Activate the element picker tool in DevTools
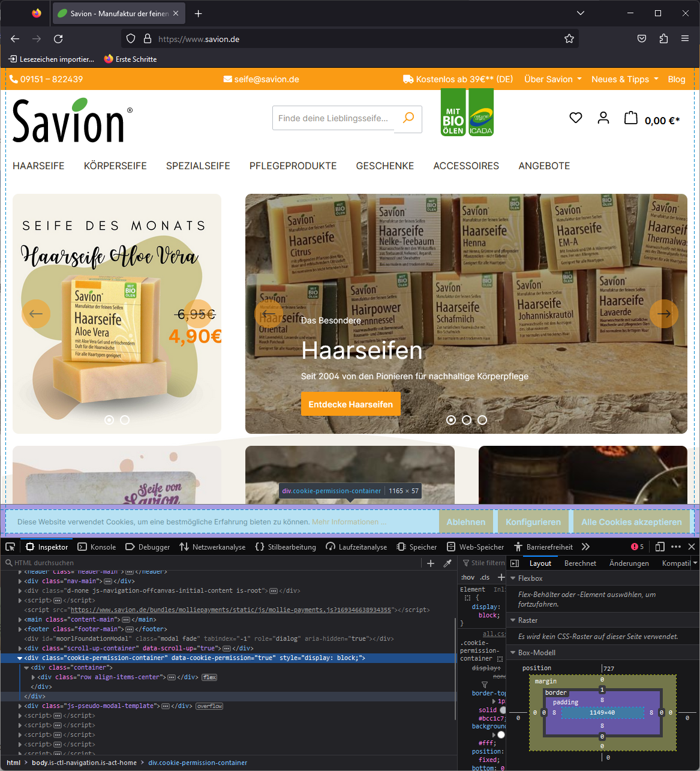Viewport: 700px width, 771px height. (x=10, y=547)
